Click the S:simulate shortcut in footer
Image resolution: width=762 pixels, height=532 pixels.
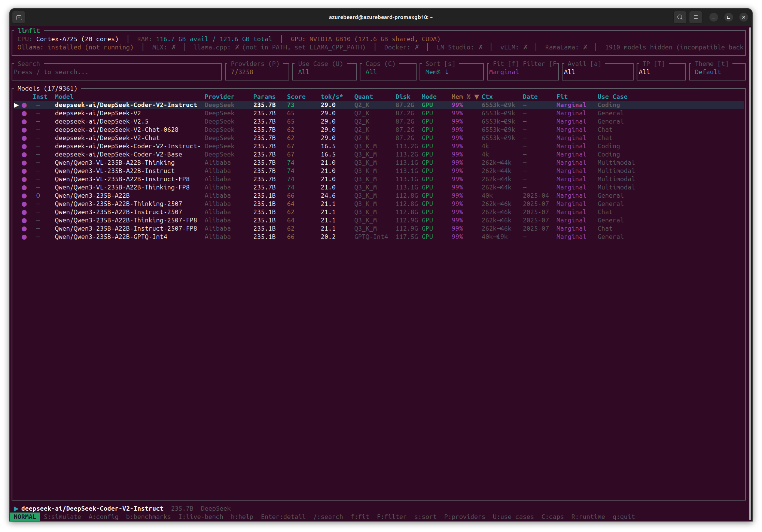pyautogui.click(x=62, y=517)
